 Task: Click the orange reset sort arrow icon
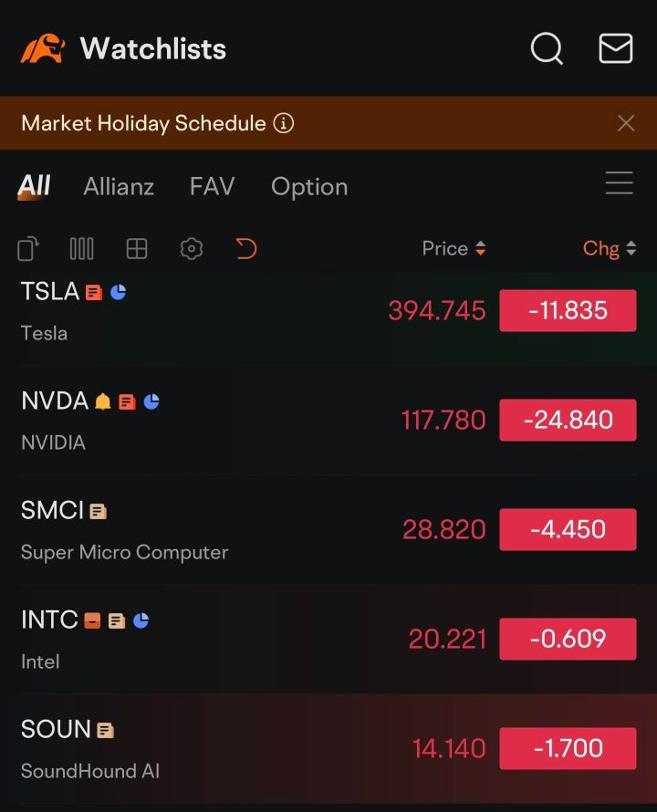pyautogui.click(x=246, y=248)
